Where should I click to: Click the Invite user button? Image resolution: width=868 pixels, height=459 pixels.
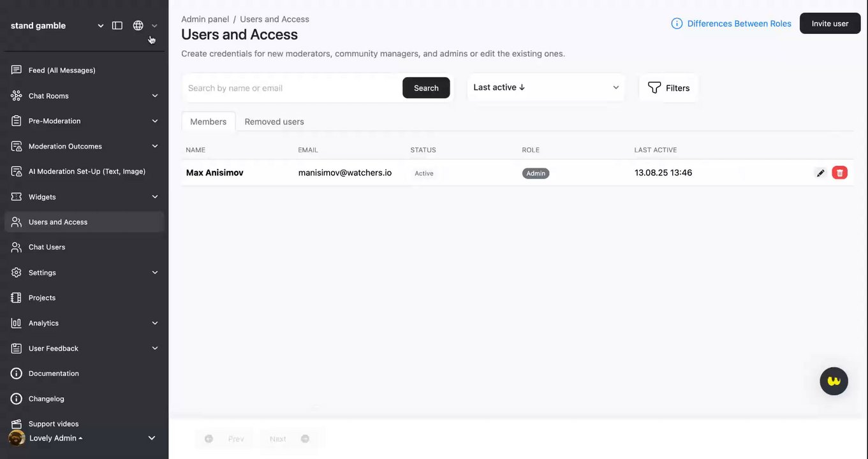coord(830,24)
